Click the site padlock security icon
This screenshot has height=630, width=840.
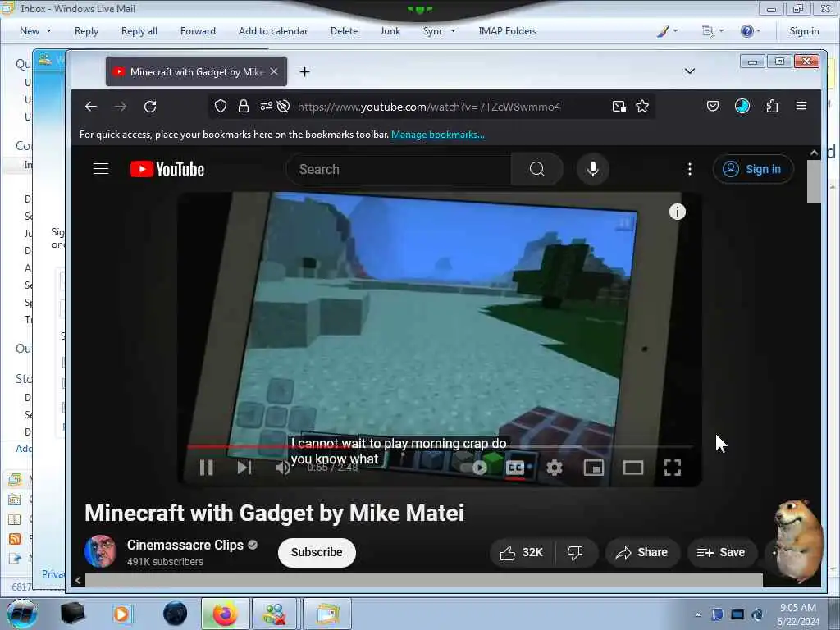243,106
